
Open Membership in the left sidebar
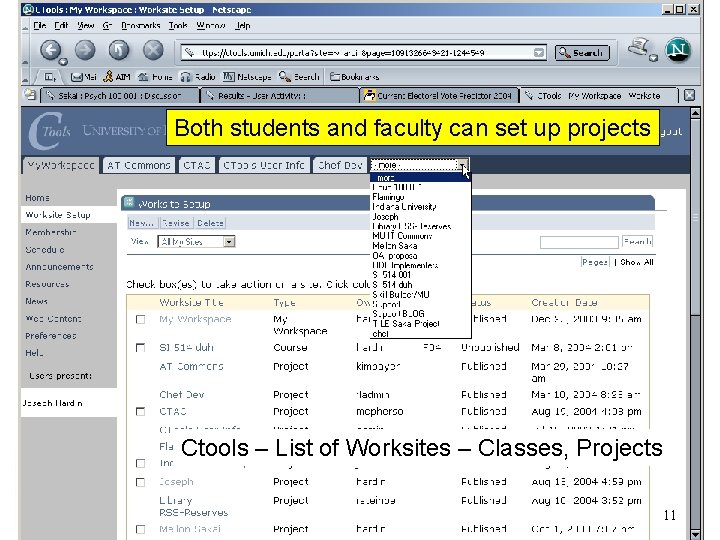51,232
